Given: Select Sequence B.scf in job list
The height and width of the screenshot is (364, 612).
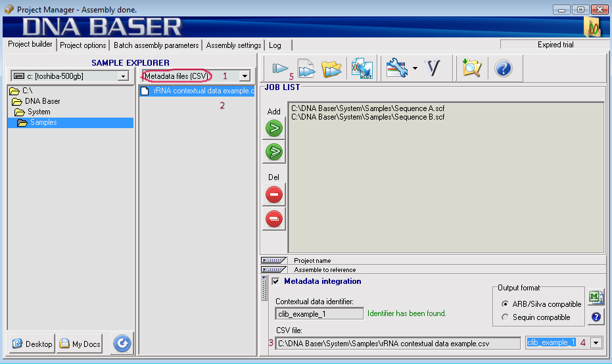Looking at the screenshot, I should point(367,117).
